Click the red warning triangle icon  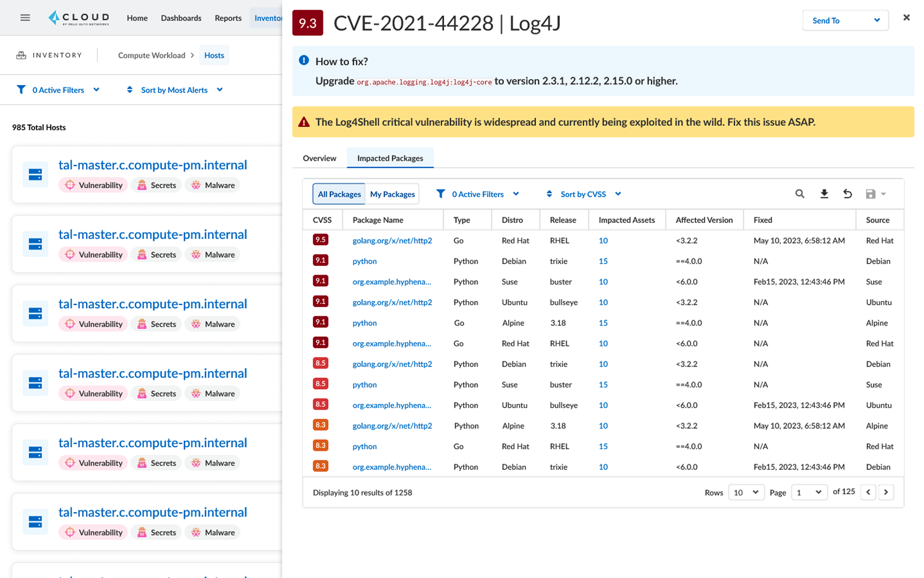point(304,122)
